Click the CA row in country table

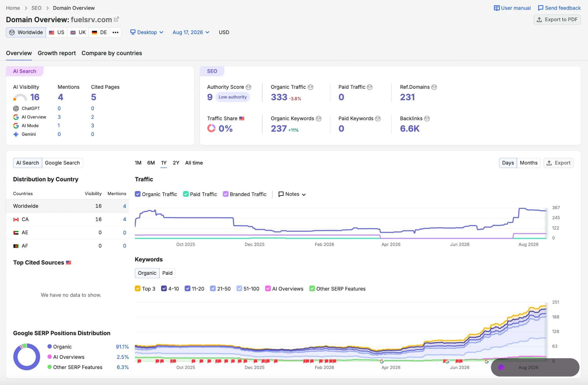(68, 220)
